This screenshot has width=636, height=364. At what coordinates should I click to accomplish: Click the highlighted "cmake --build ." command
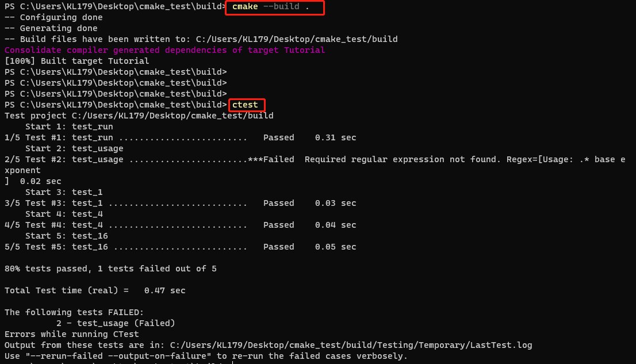(274, 7)
